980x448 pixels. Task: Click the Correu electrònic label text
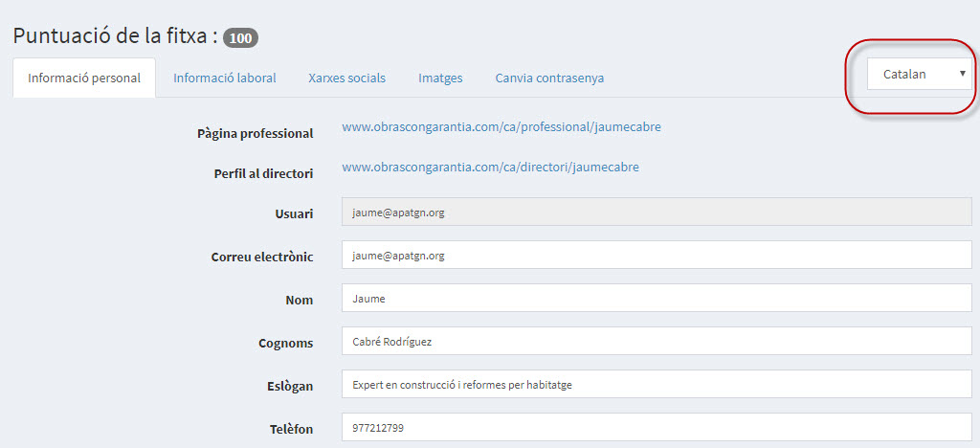point(261,257)
